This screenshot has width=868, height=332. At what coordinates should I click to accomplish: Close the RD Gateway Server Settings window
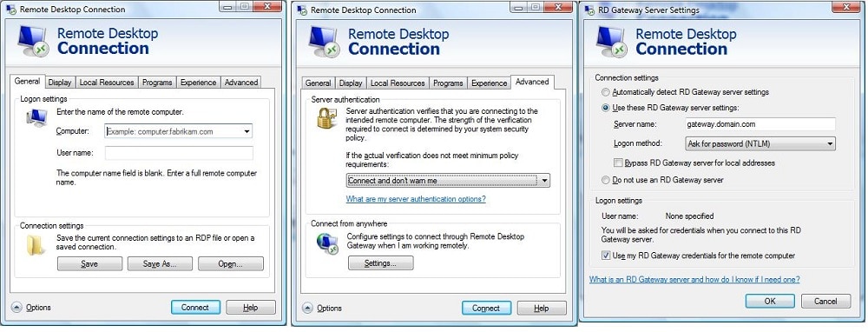[845, 8]
